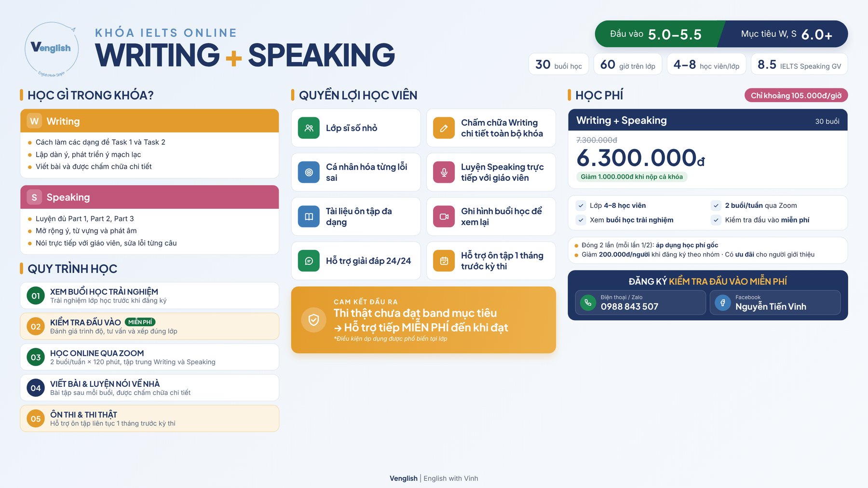The image size is (868, 488).
Task: Click the green phone icon next to 0988 843 507
Action: pyautogui.click(x=588, y=303)
